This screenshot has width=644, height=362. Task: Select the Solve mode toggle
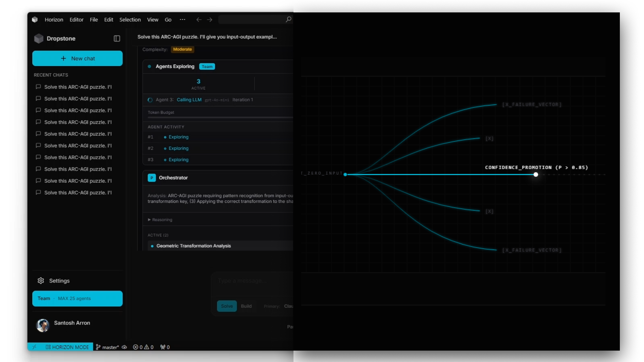click(227, 306)
